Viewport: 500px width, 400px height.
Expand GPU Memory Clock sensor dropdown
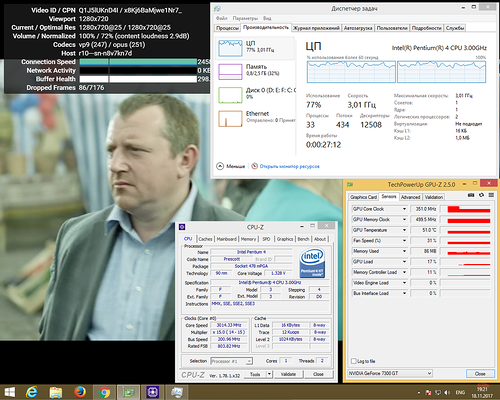(x=404, y=220)
